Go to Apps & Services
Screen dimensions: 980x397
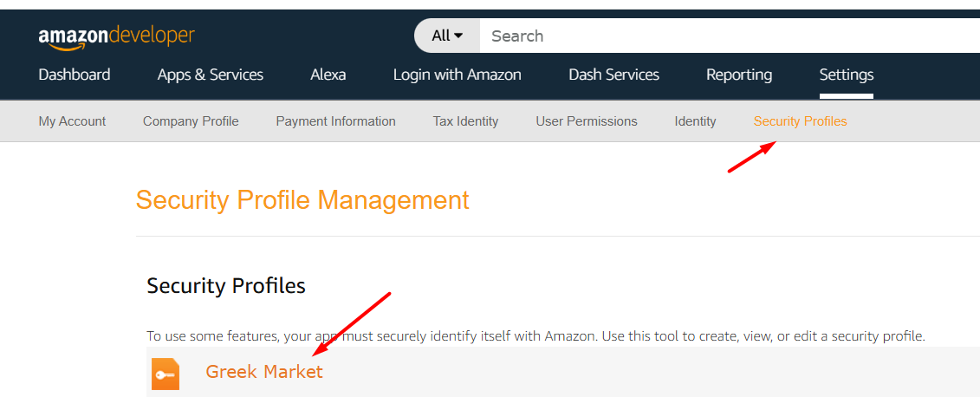point(211,75)
